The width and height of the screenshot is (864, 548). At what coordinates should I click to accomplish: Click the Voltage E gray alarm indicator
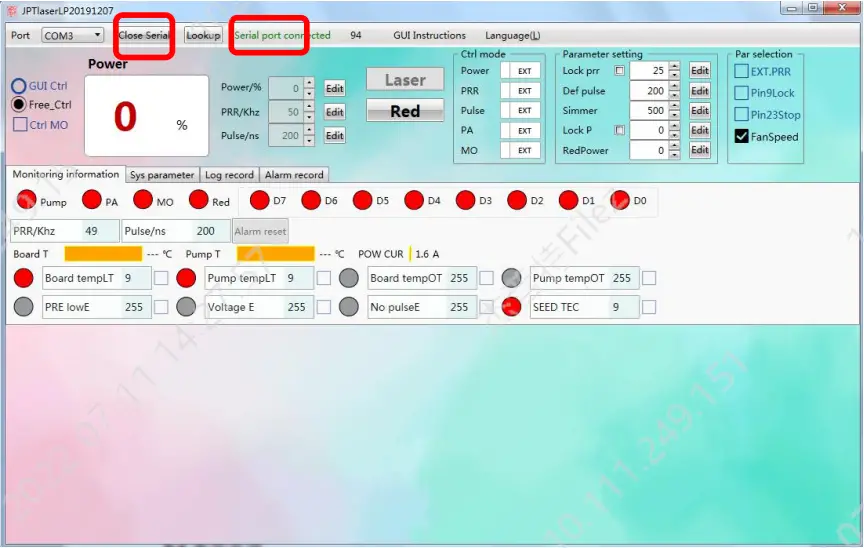tap(186, 307)
